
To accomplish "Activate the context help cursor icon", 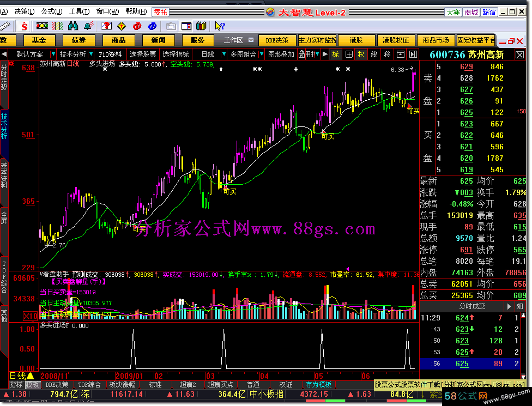I will (x=220, y=26).
